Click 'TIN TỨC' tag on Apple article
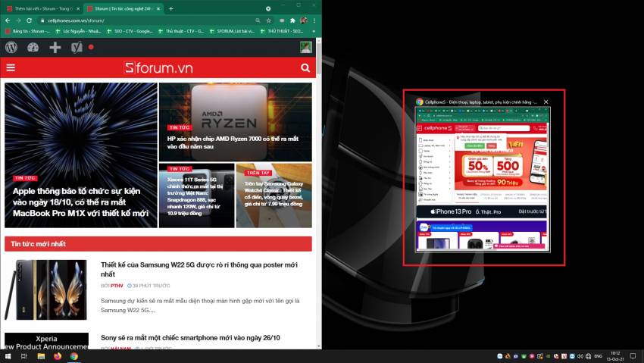644x363 pixels. click(x=25, y=178)
